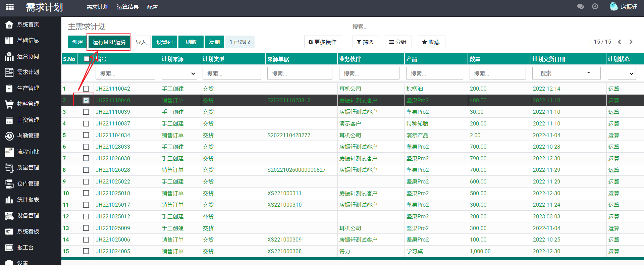Expand the 计划状态 filter dropdown
The height and width of the screenshot is (265, 644).
(622, 73)
